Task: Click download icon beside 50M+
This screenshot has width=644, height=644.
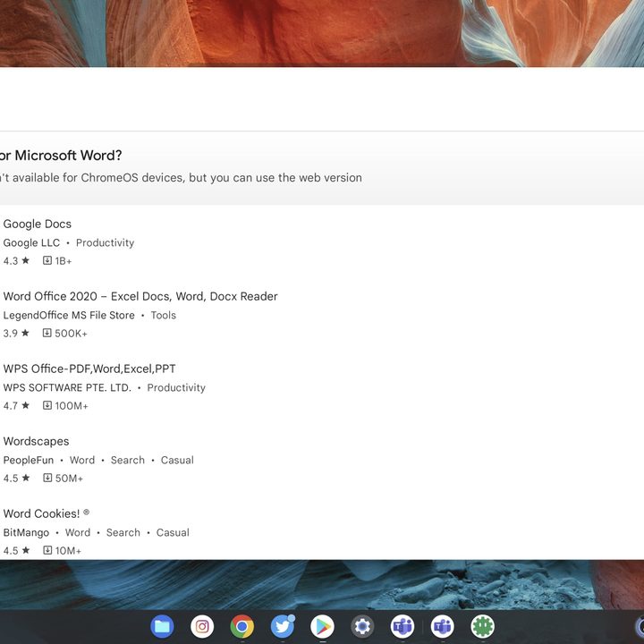Action: click(x=47, y=478)
